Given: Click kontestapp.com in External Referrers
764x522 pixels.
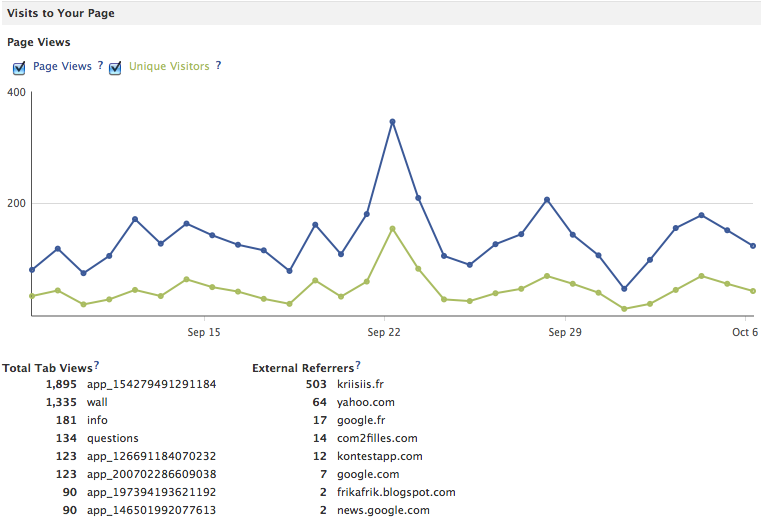Looking at the screenshot, I should [380, 456].
